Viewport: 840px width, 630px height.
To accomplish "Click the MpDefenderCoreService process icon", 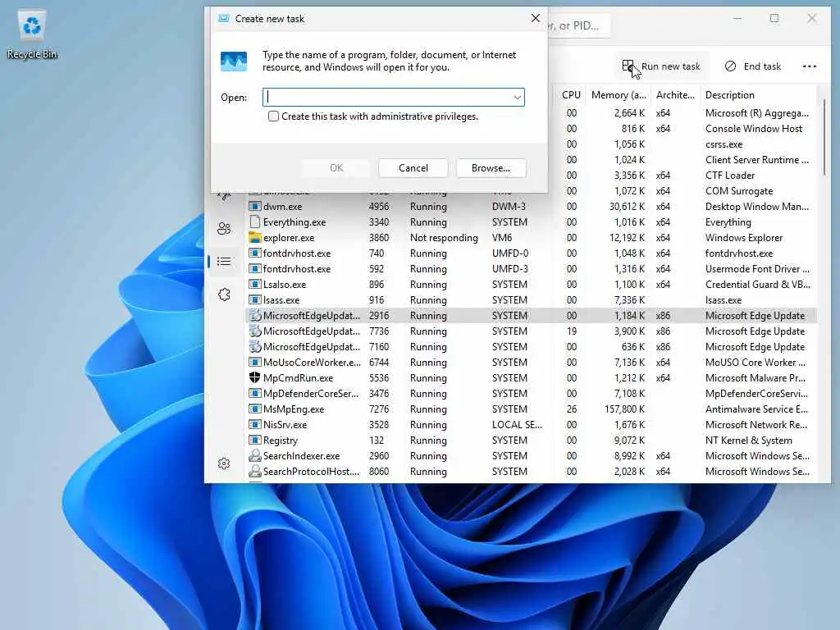I will pyautogui.click(x=254, y=393).
